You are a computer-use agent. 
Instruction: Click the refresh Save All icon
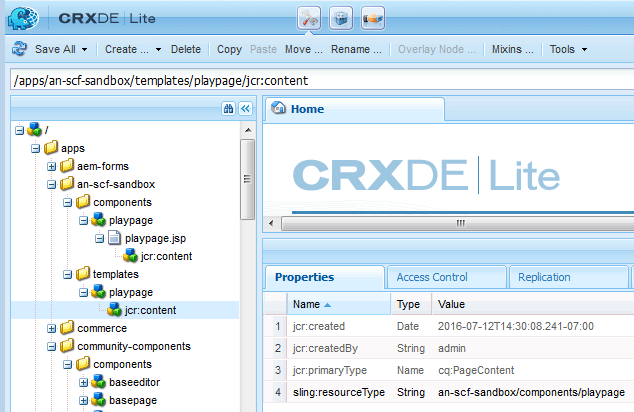click(x=19, y=49)
